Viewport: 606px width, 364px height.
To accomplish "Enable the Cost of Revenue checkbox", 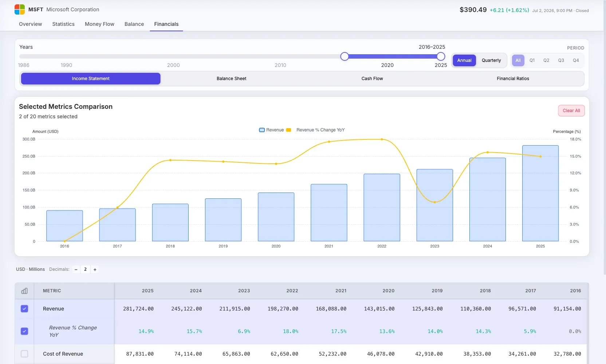I will (x=24, y=354).
